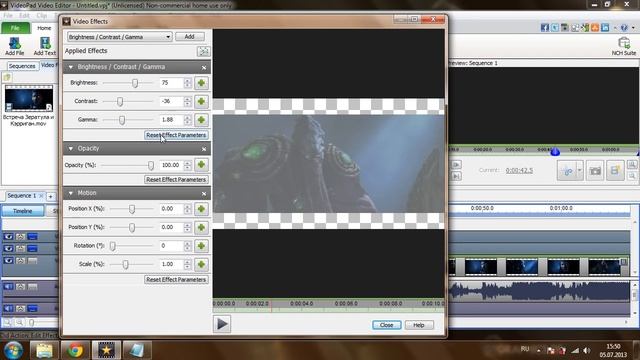Open the green File tab
The height and width of the screenshot is (360, 640).
click(x=16, y=28)
